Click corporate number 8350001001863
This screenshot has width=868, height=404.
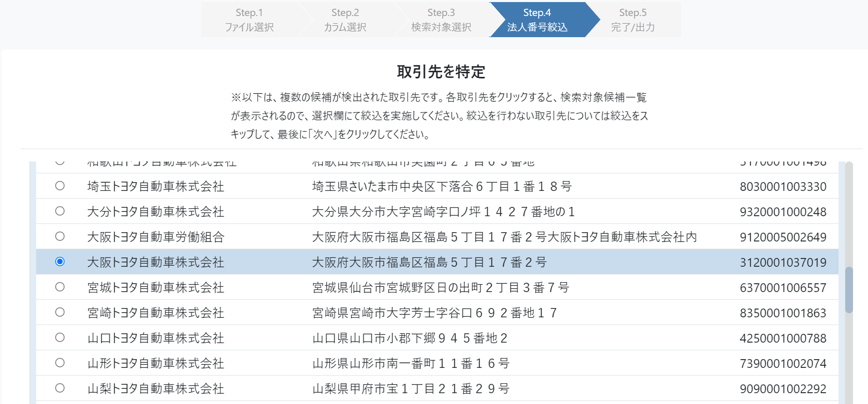pos(783,313)
